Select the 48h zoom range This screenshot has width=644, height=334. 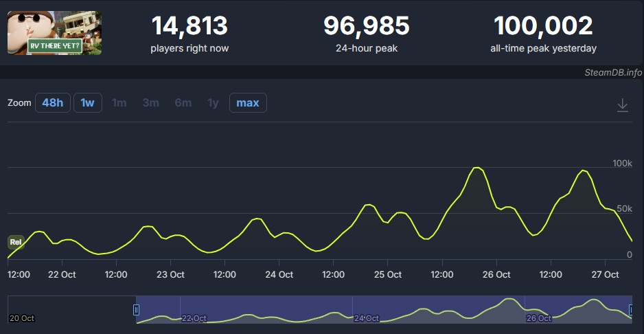[53, 103]
